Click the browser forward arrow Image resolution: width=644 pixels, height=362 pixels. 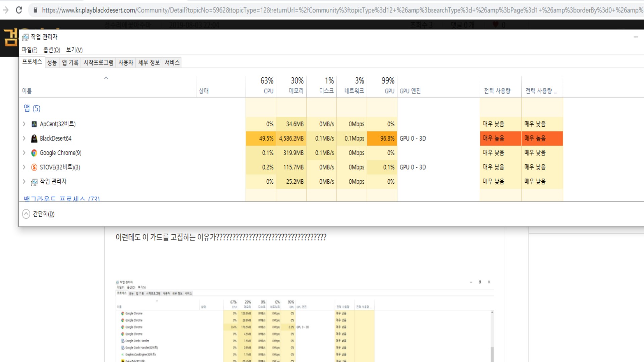click(x=5, y=10)
